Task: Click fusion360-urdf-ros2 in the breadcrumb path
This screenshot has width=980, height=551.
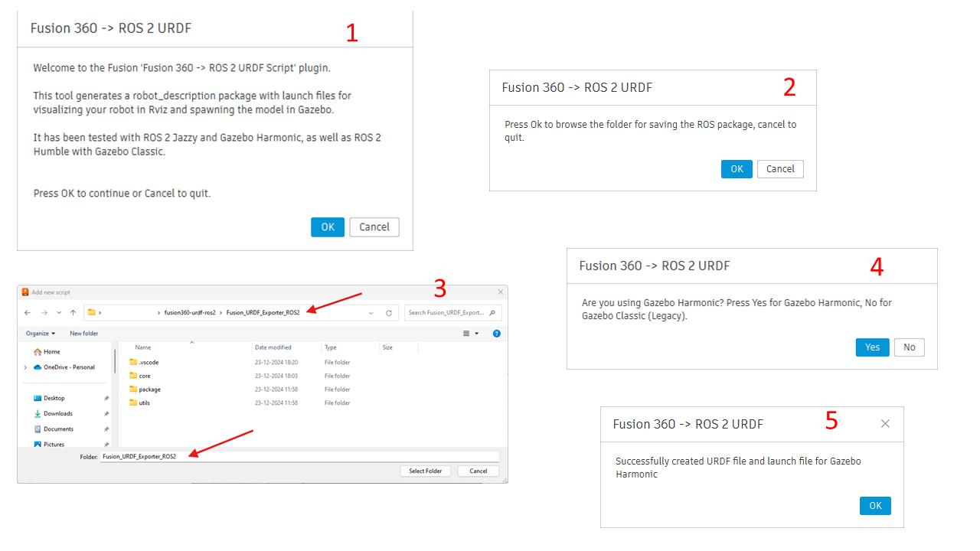Action: click(190, 313)
